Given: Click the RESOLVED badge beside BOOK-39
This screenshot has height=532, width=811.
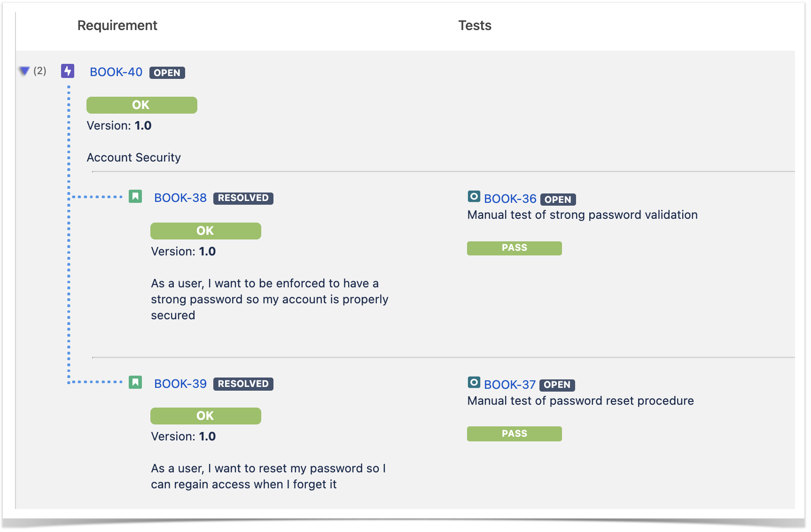Looking at the screenshot, I should point(243,384).
